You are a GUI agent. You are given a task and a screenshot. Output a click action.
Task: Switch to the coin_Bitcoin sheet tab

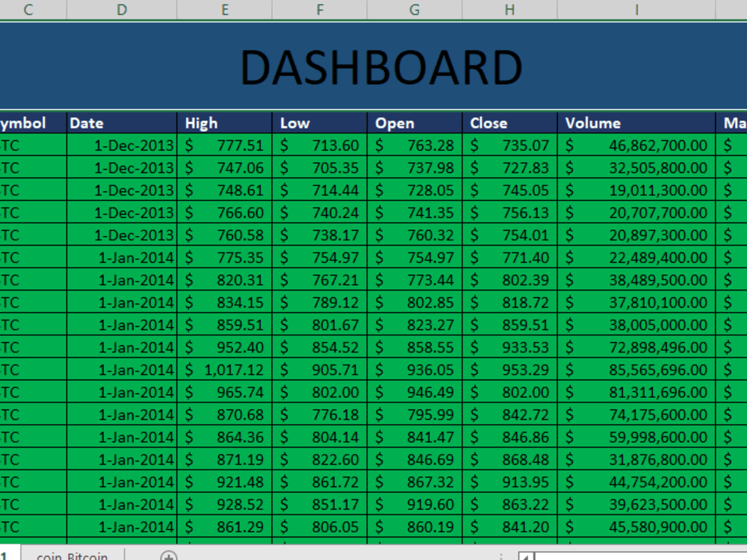point(72,556)
